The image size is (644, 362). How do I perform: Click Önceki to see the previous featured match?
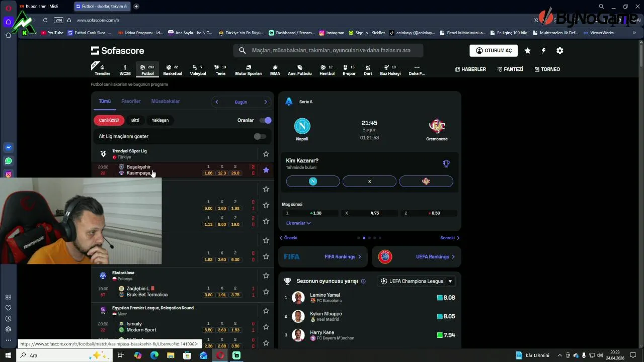(x=289, y=238)
